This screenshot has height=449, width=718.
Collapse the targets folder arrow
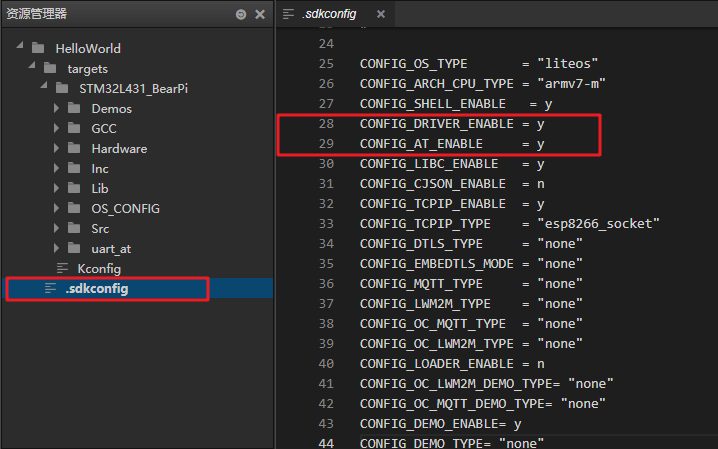pyautogui.click(x=32, y=65)
